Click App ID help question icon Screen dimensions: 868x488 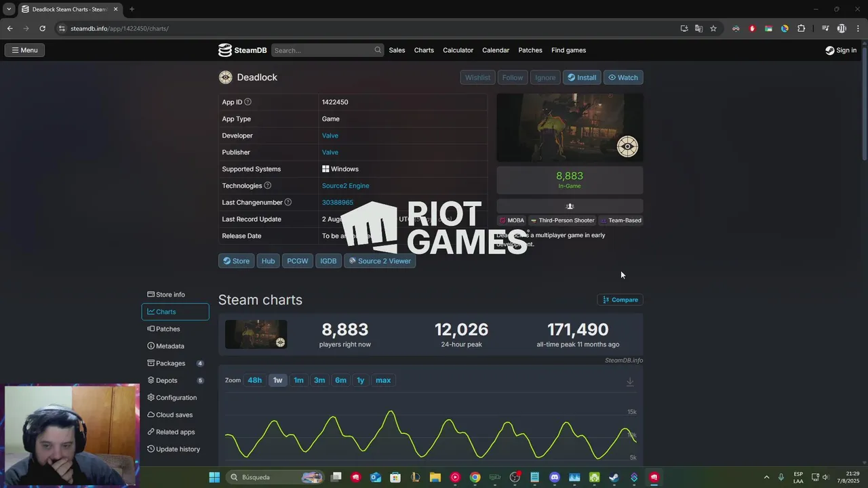click(248, 102)
